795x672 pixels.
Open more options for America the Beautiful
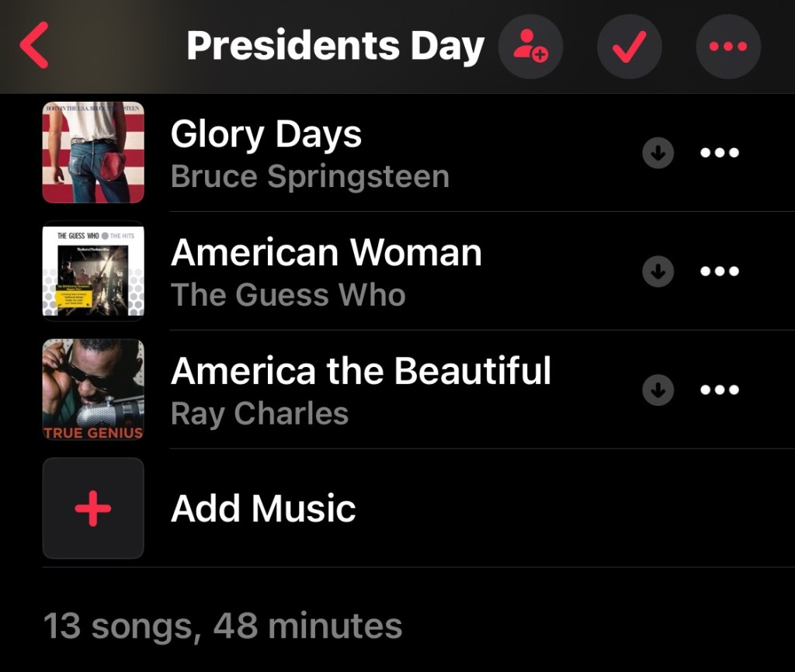pyautogui.click(x=720, y=390)
